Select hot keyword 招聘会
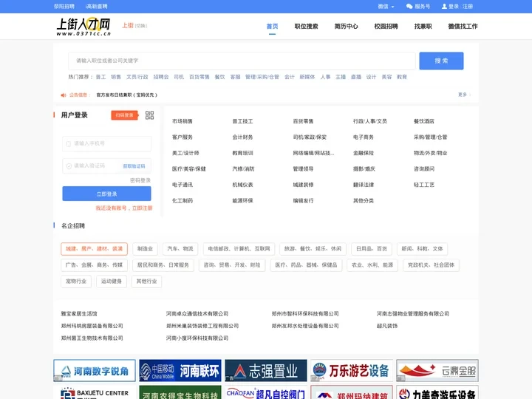The width and height of the screenshot is (532, 399). 161,77
